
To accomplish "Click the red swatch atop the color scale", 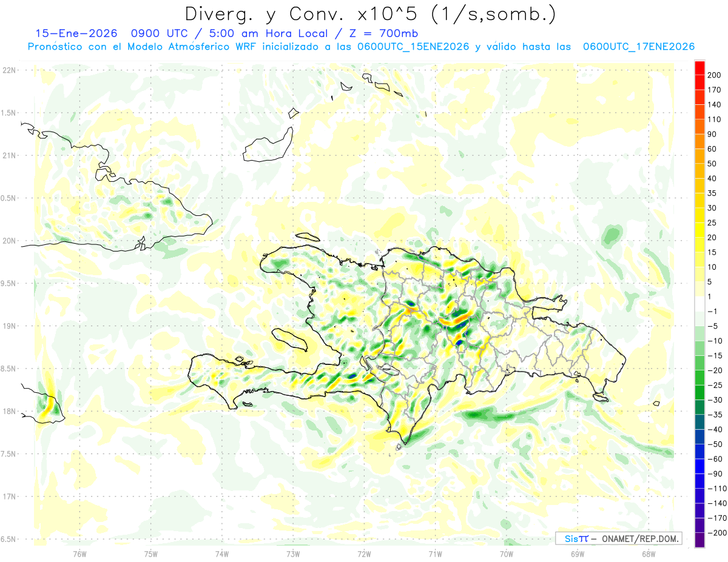I will click(x=699, y=67).
